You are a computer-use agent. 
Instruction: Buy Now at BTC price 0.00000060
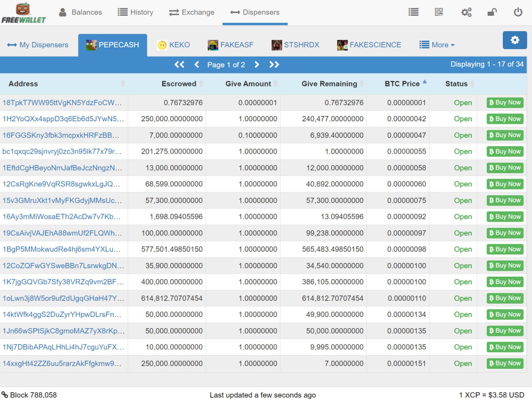505,184
